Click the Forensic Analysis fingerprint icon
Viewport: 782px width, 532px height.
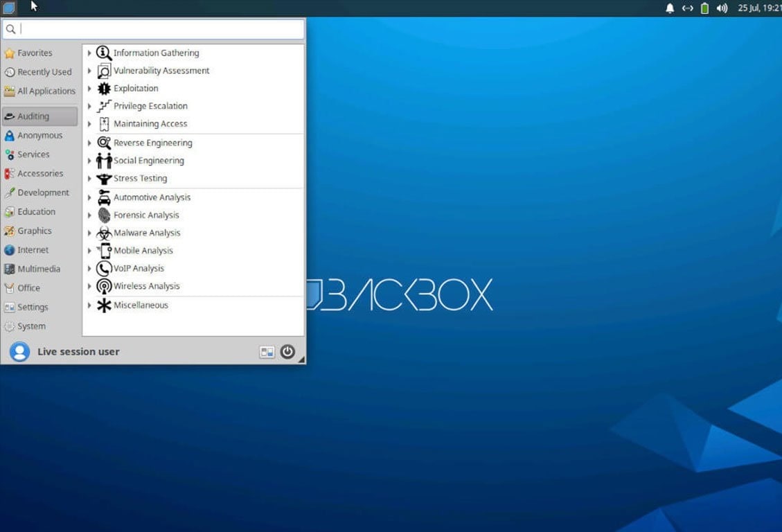click(x=104, y=215)
